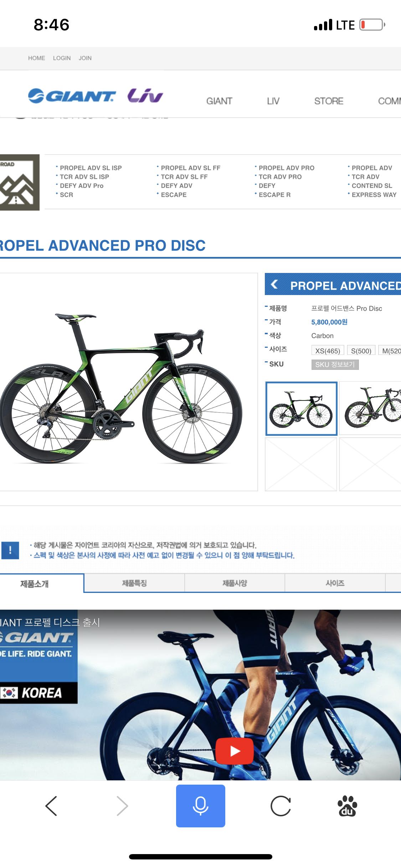Click the LOGIN link

(62, 58)
